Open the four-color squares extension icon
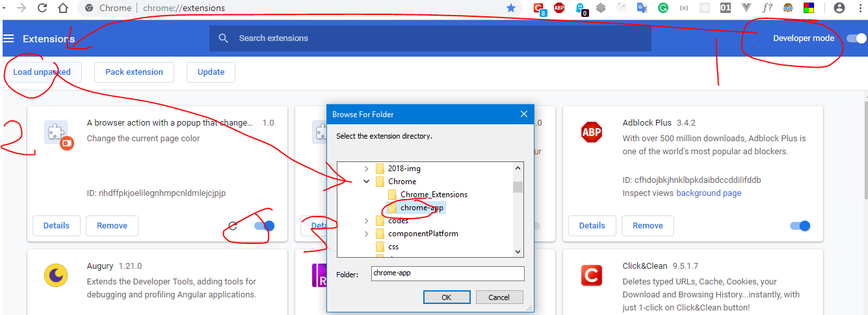The height and width of the screenshot is (315, 868). tap(809, 8)
